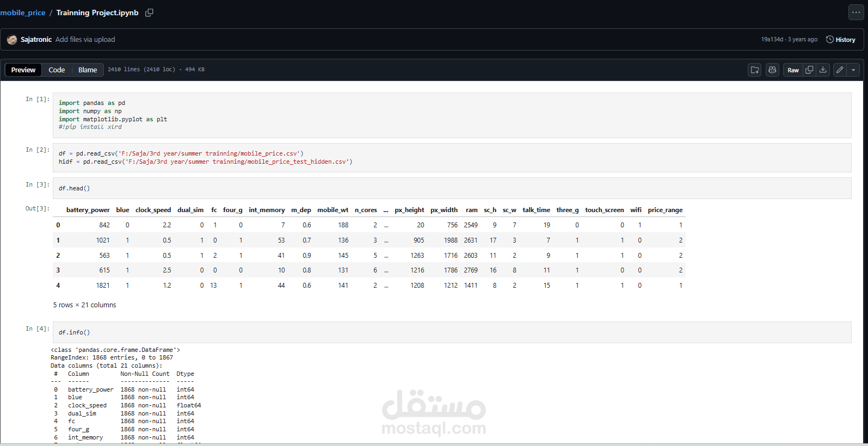Click the df.info() code cell
Viewport: 868px width, 446px height.
(452, 332)
